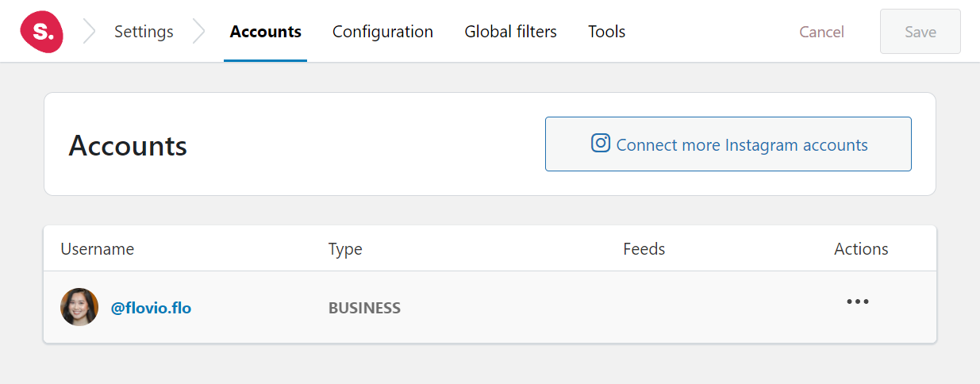Open the three-dot actions menu for flovio.flo
Viewport: 980px width, 384px height.
tap(858, 302)
